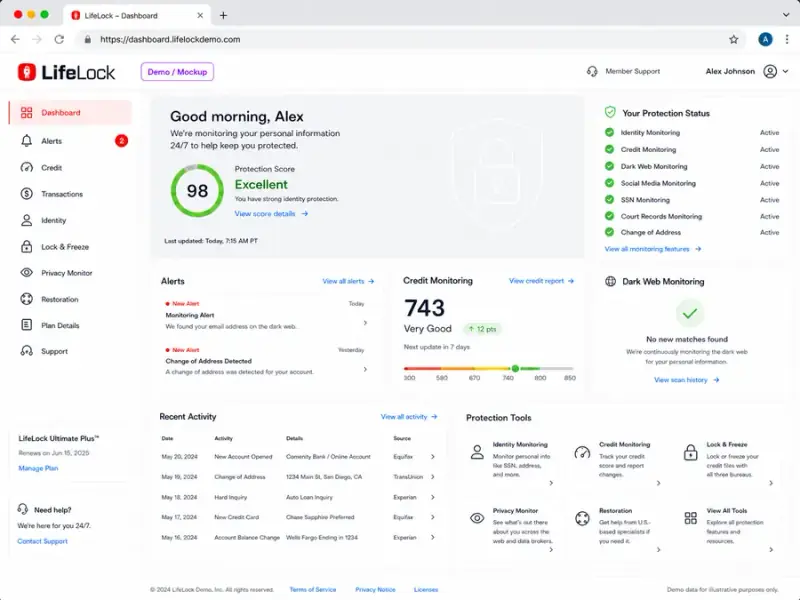This screenshot has width=800, height=600.
Task: Open the Restoration tool lifebuoy icon
Action: [x=582, y=518]
